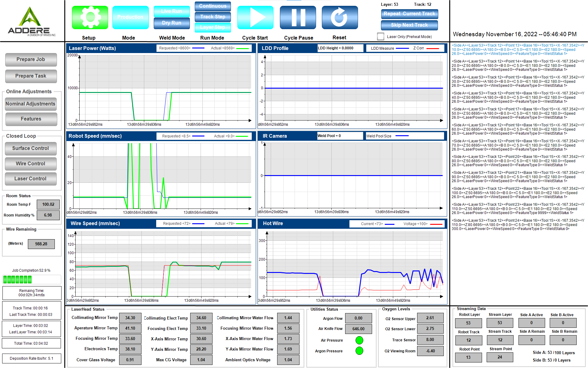Open Nominal Adjustments panel
The image size is (588, 368).
point(31,104)
